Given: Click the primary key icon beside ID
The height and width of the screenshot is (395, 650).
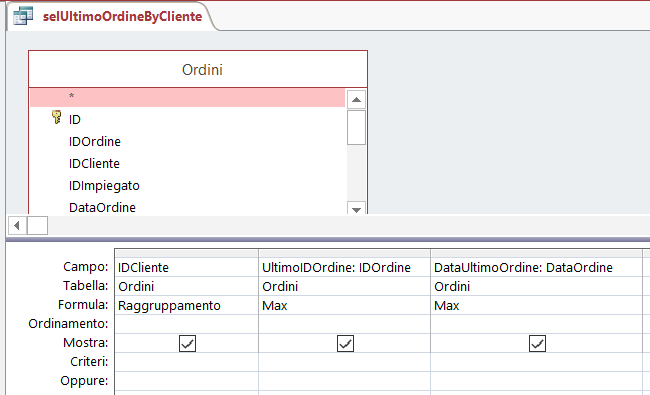Looking at the screenshot, I should click(x=56, y=117).
